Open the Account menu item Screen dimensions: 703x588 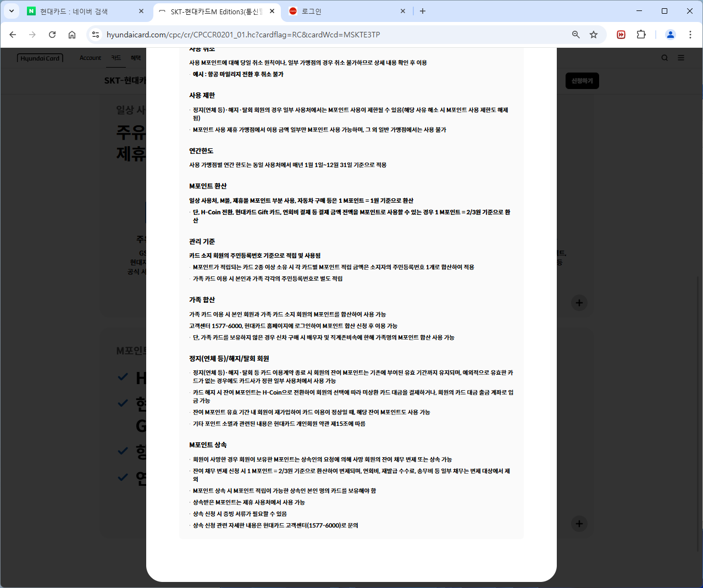90,58
